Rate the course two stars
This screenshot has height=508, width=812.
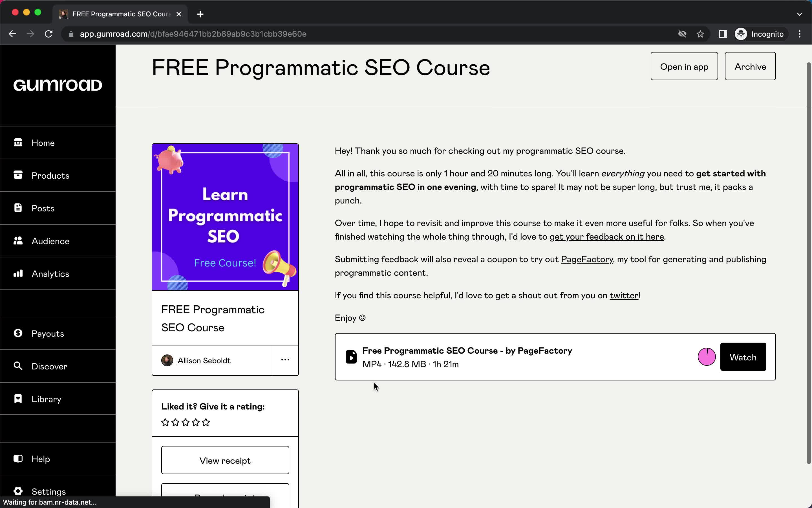coord(175,422)
